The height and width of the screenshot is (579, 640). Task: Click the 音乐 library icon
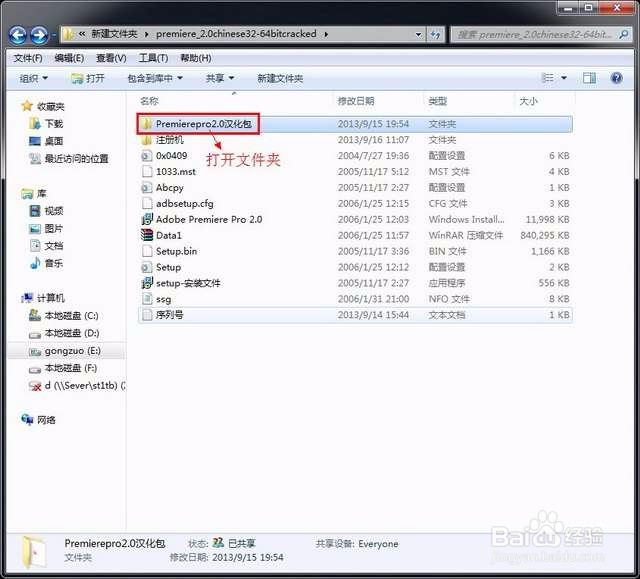click(35, 263)
